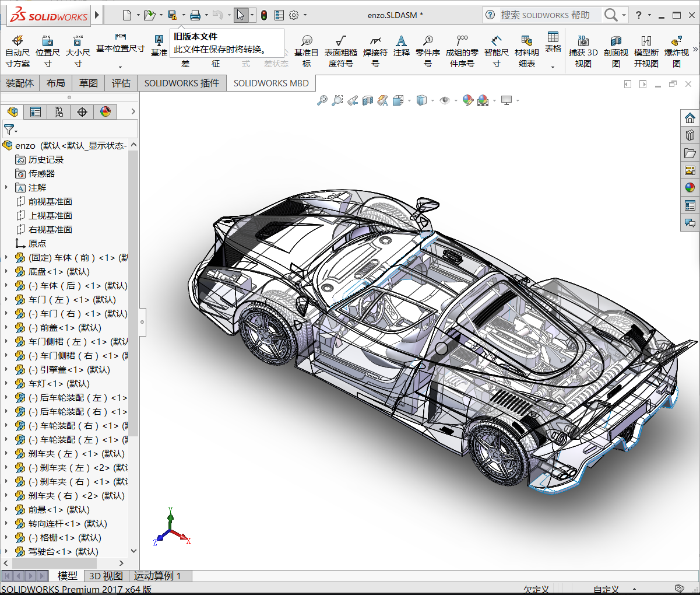Expand the SOLIDWORKS menu arrow
The height and width of the screenshot is (595, 700).
pyautogui.click(x=97, y=15)
